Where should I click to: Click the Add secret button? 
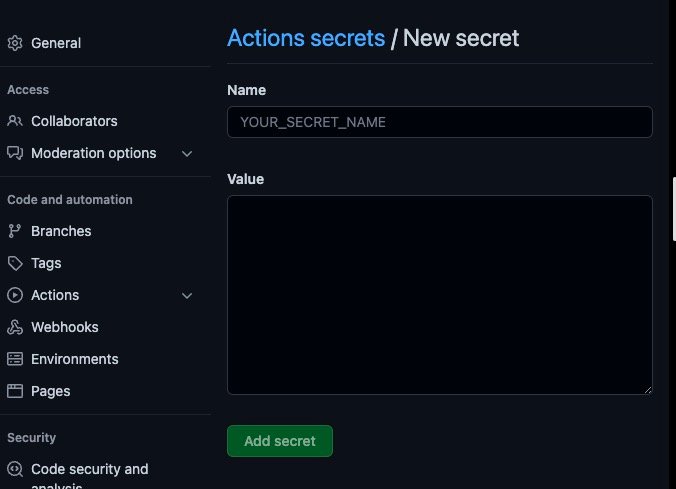280,441
